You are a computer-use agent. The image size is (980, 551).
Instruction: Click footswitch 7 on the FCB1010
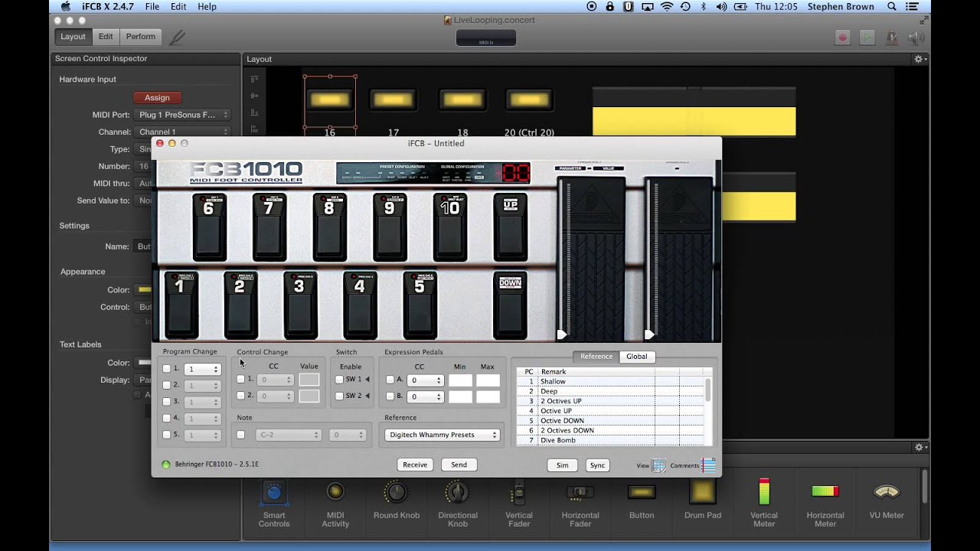pos(268,227)
